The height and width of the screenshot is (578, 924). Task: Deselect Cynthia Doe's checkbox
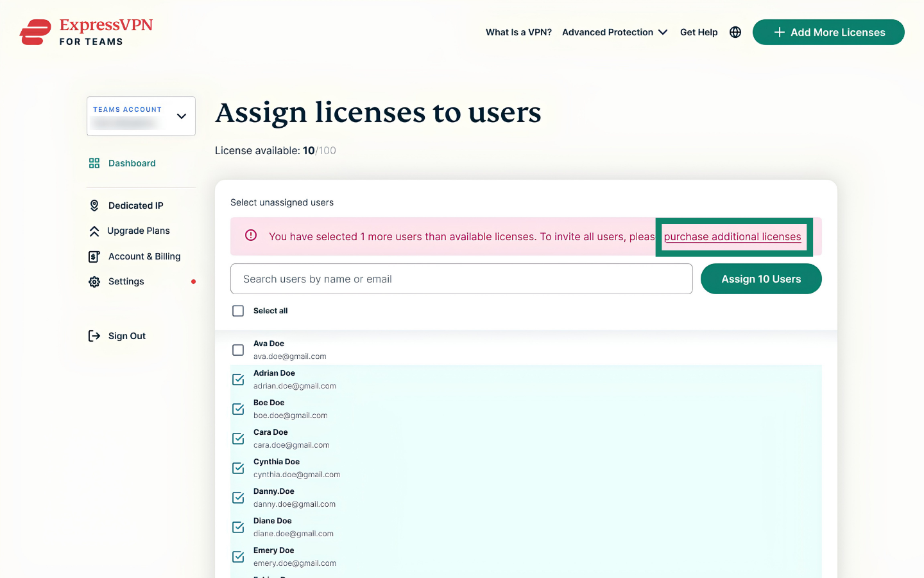238,468
